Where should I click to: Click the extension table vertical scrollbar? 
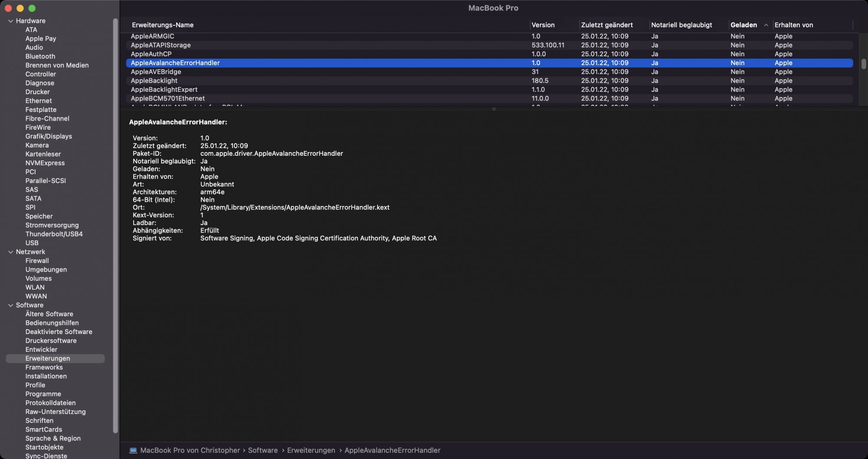tap(864, 64)
